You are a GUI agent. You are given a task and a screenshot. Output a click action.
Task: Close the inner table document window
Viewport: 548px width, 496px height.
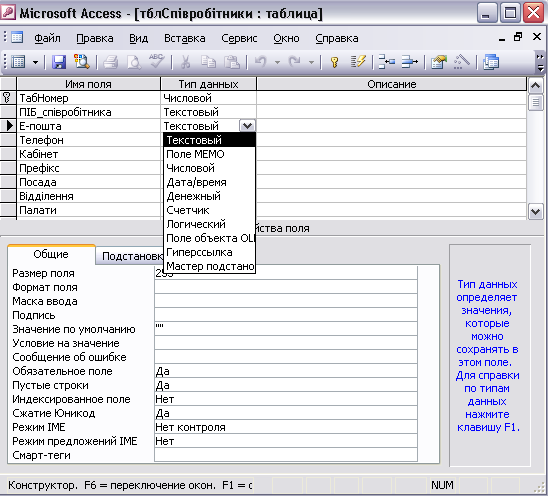[537, 37]
